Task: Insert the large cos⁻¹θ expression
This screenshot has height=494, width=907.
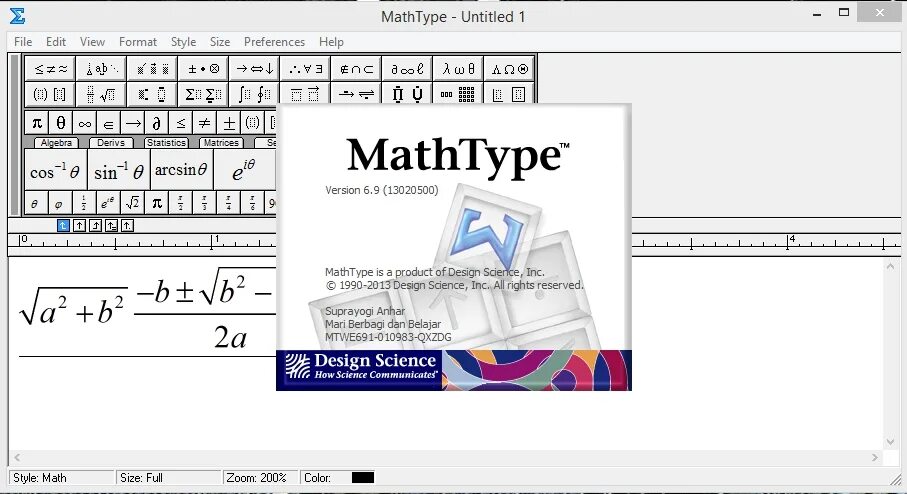Action: tap(56, 169)
